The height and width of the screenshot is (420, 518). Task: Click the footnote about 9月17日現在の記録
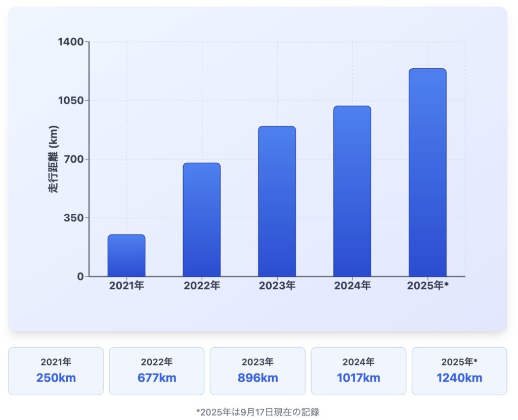[257, 412]
